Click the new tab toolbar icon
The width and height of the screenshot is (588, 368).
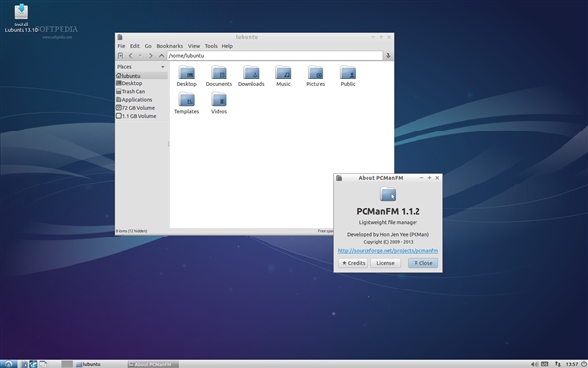point(121,56)
